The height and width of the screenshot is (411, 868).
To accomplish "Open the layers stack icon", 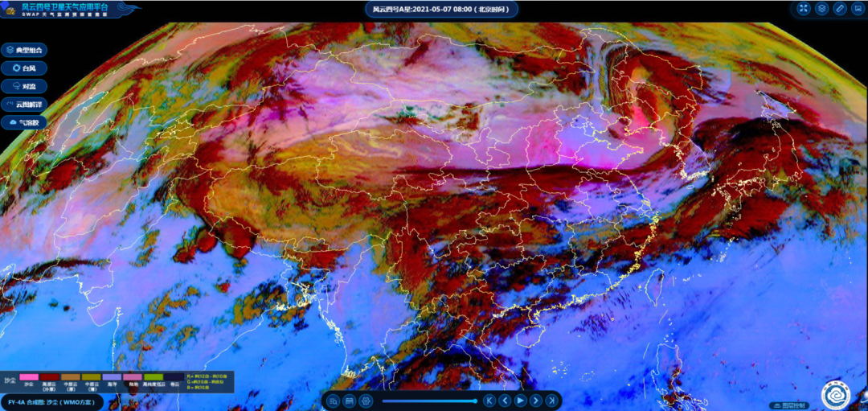I will 821,9.
